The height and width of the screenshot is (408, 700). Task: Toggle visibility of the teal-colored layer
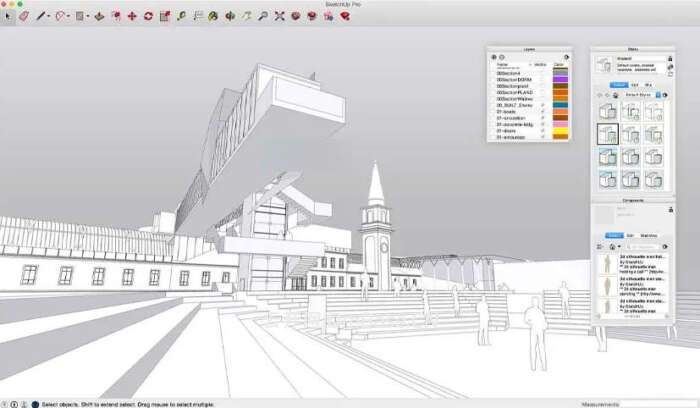(x=542, y=105)
